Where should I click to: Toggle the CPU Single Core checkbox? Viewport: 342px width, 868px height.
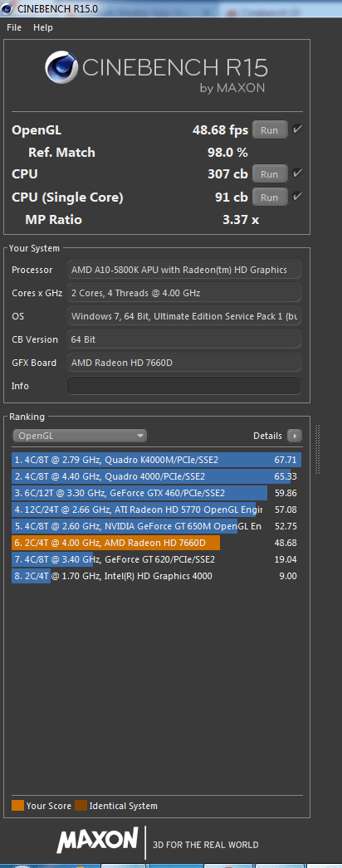click(x=297, y=197)
